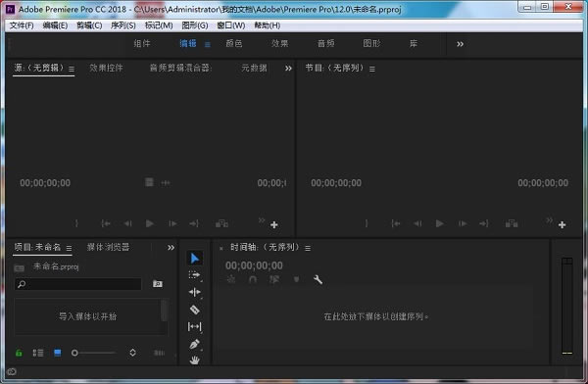The width and height of the screenshot is (588, 384).
Task: Open the 文件(F) menu
Action: point(22,25)
